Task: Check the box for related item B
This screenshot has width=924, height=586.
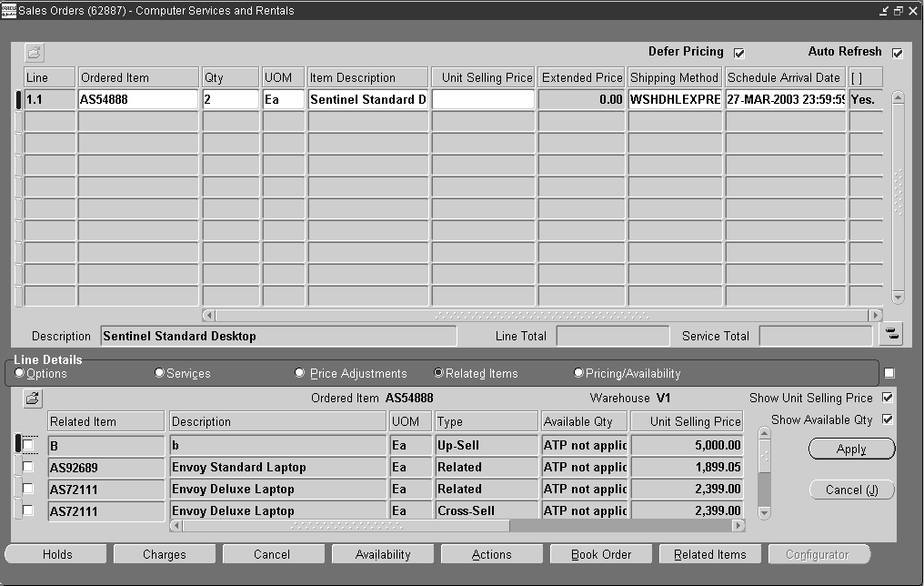Action: [x=27, y=445]
